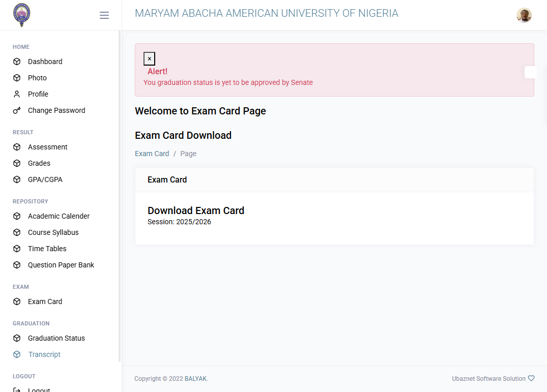
Task: Click the Exam Card breadcrumb link
Action: [x=152, y=154]
